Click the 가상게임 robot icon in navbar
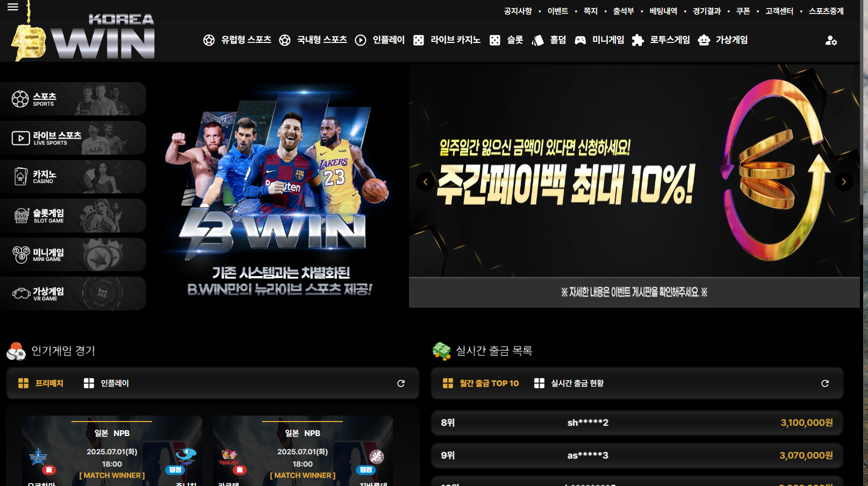 [x=704, y=40]
